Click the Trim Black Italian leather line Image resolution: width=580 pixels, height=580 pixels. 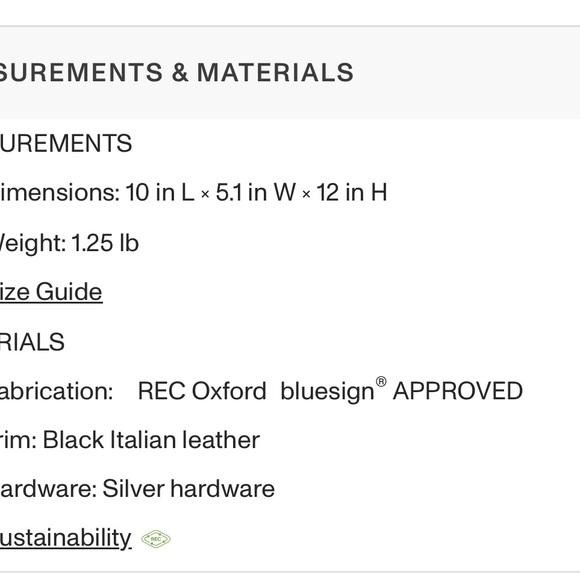(x=130, y=440)
